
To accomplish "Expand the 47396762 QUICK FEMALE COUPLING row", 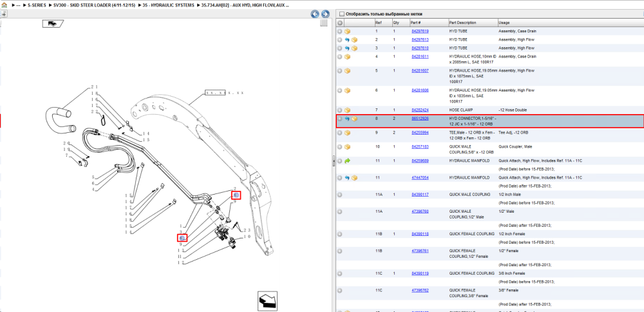I will 339,290.
